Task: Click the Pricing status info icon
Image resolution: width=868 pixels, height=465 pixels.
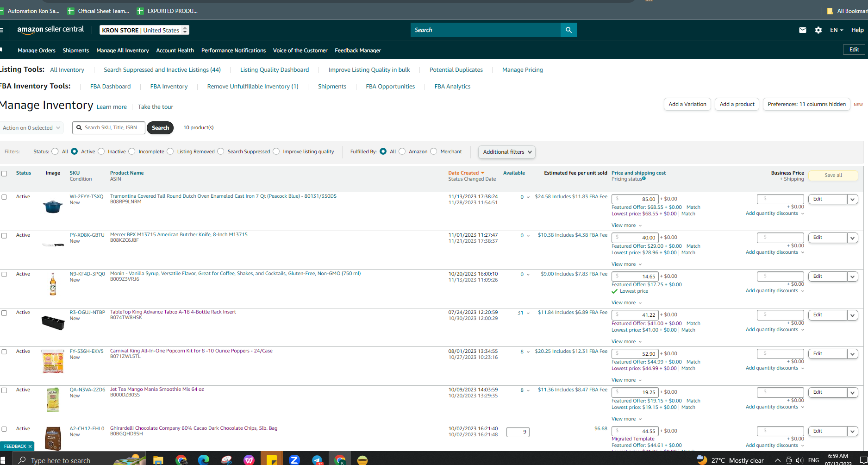Action: 644,179
